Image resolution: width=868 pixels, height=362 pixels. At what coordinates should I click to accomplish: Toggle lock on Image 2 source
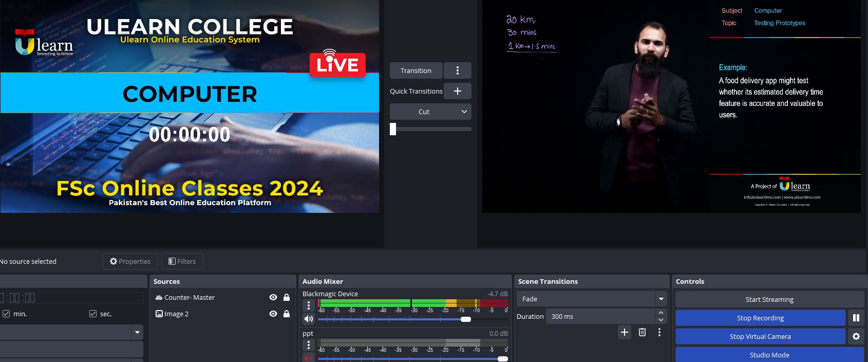287,314
